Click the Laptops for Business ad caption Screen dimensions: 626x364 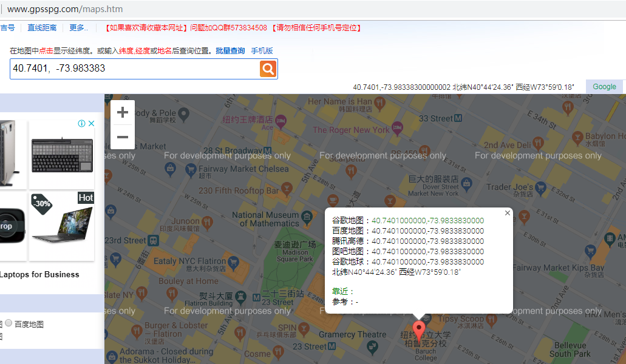[39, 274]
